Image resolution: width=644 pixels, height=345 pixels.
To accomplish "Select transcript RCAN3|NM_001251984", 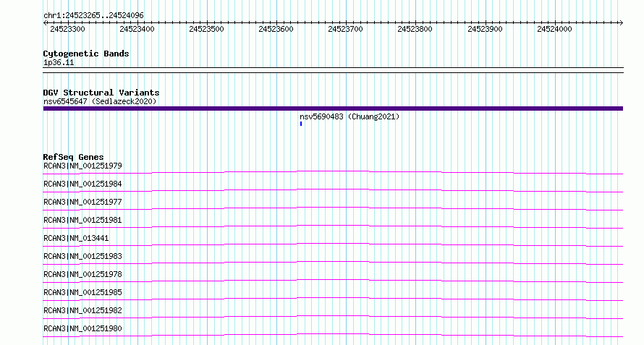I will 82,184.
